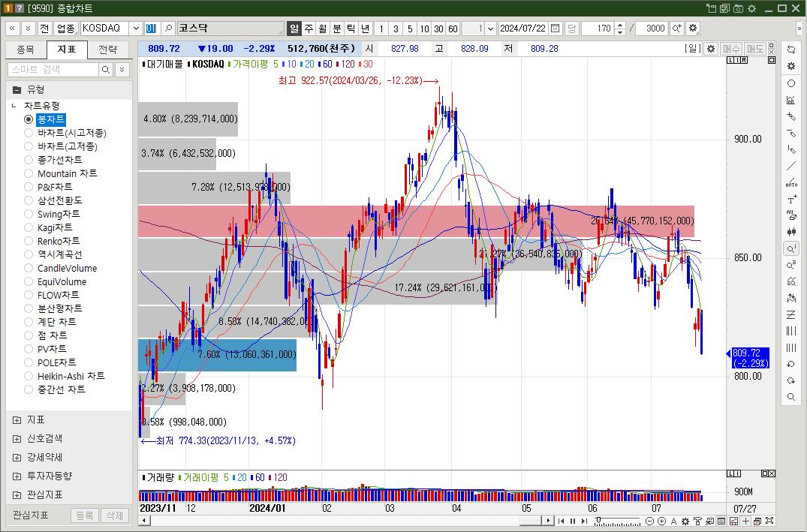Screen dimensions: 807x532
Task: Select the 분 minute period button
Action: (336, 29)
